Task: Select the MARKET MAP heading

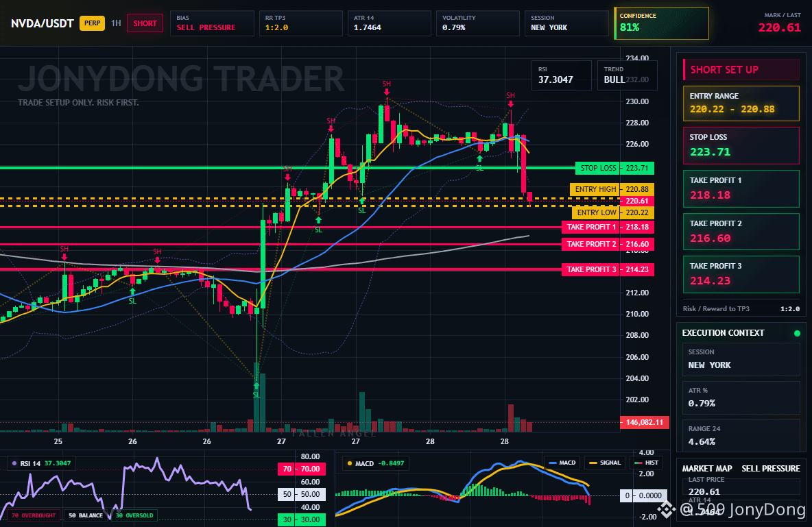Action: [x=707, y=469]
